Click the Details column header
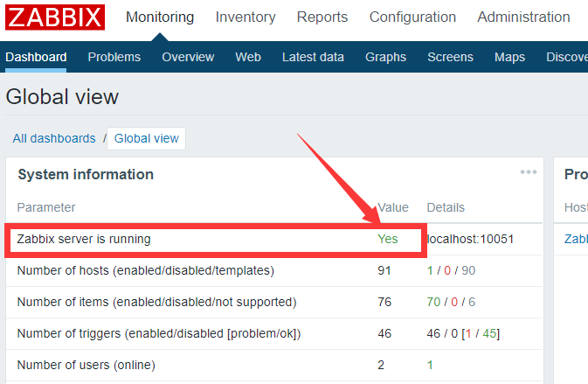 tap(446, 207)
